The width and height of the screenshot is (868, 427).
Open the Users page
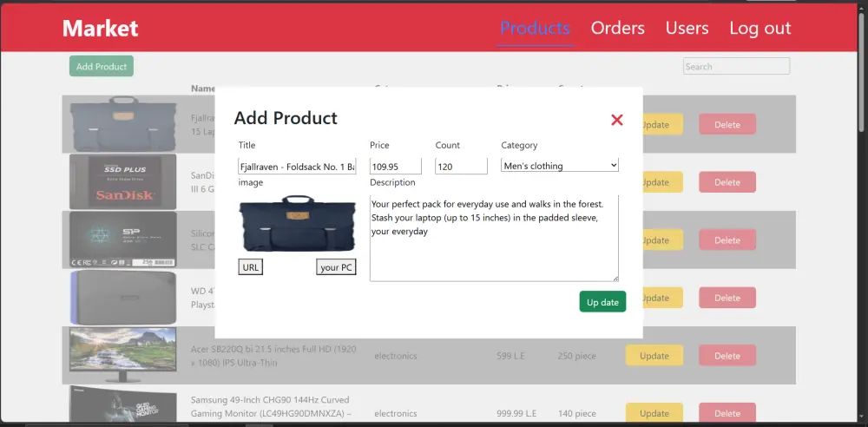687,28
